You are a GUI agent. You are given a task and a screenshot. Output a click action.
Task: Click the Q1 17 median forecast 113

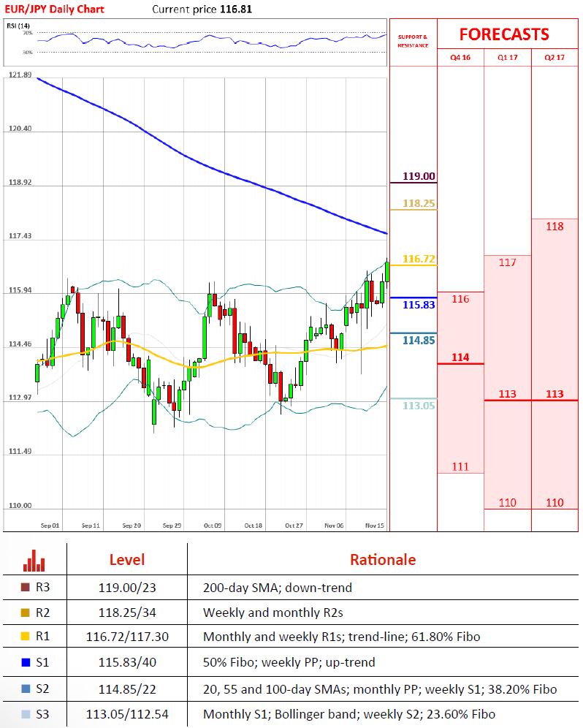(507, 394)
